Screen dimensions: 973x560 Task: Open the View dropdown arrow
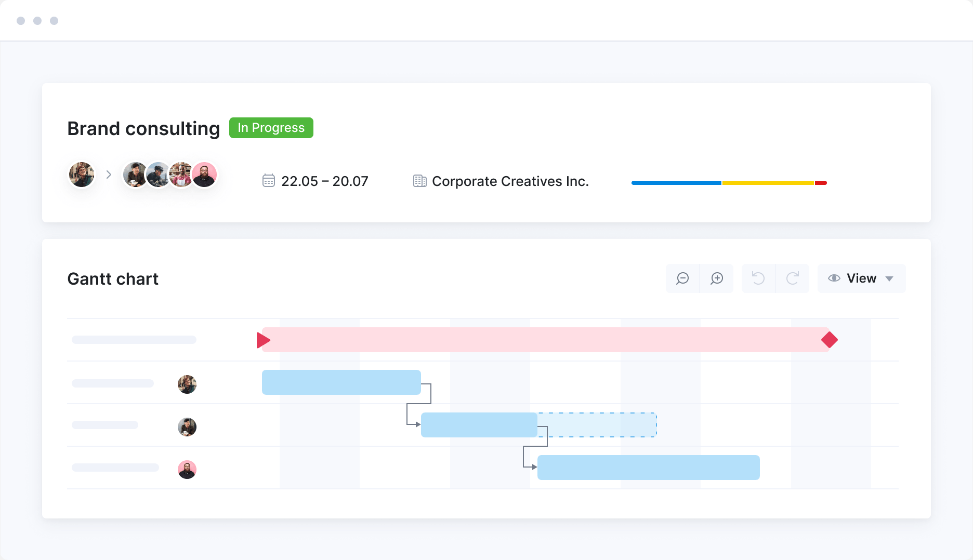[889, 279]
